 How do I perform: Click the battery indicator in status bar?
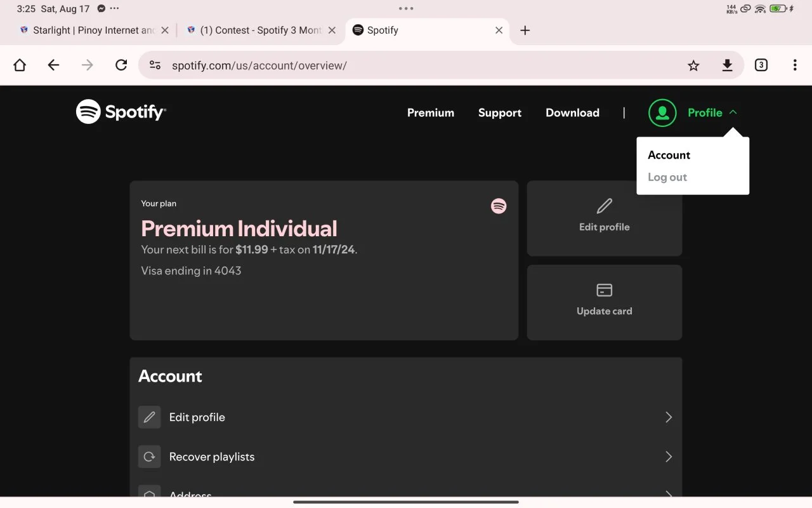[x=778, y=9]
